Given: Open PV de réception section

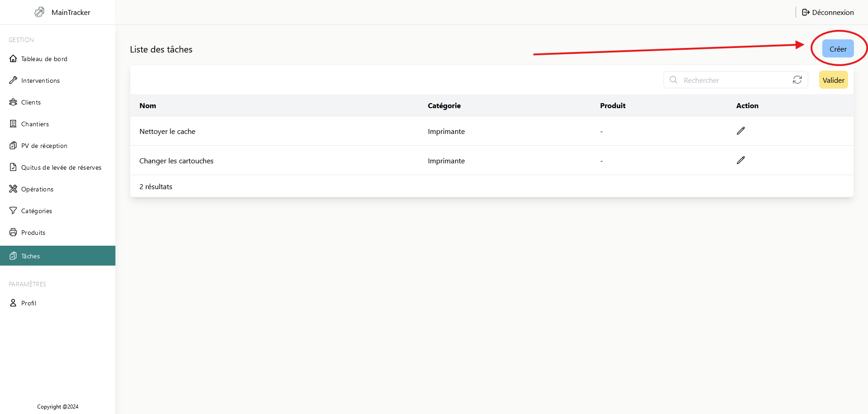Looking at the screenshot, I should click(44, 146).
